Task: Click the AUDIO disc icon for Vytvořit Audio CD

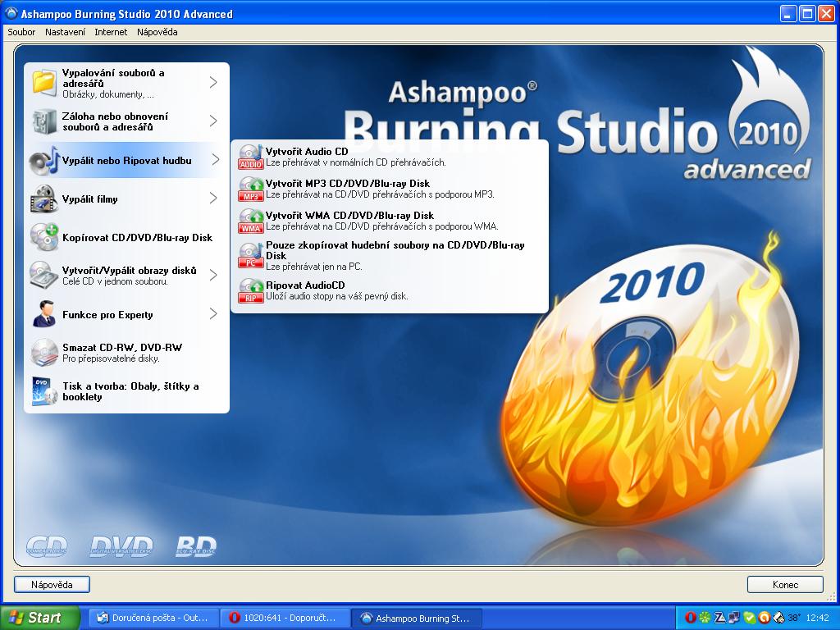Action: [251, 157]
